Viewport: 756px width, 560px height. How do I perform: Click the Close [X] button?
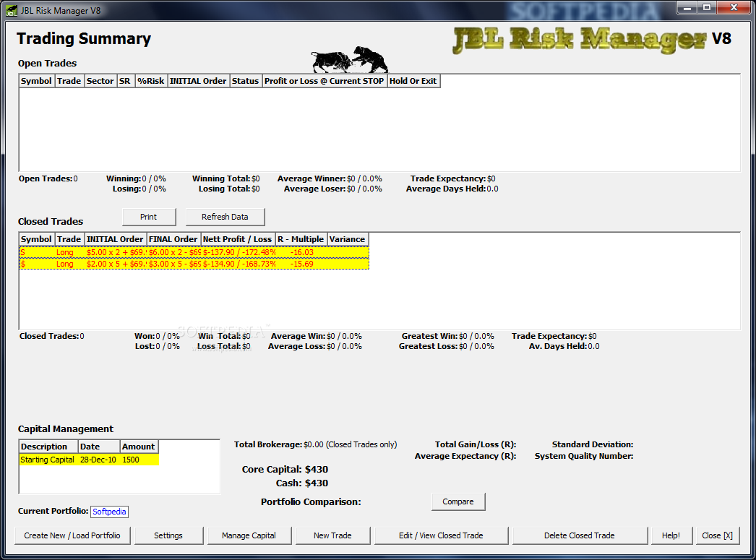(x=718, y=535)
